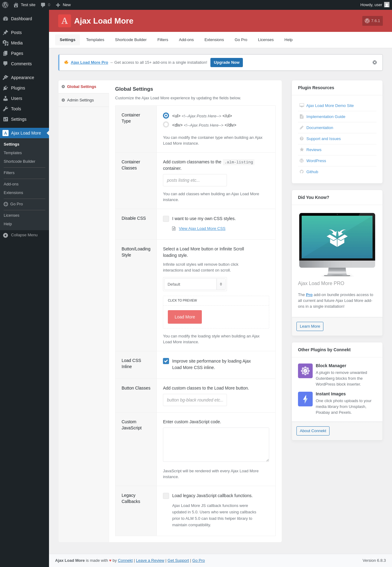This screenshot has width=392, height=567.
Task: Click the Upgrade Now button
Action: click(227, 63)
